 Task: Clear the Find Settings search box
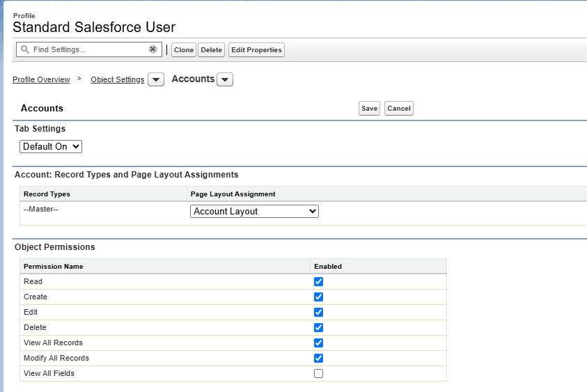point(152,49)
